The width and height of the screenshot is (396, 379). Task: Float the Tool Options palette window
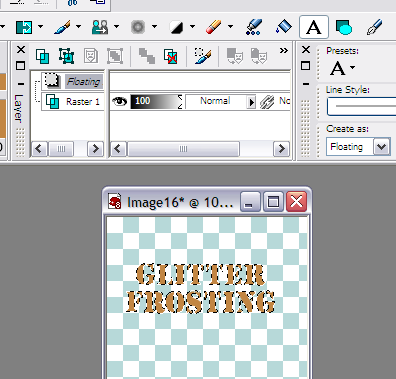tap(306, 66)
